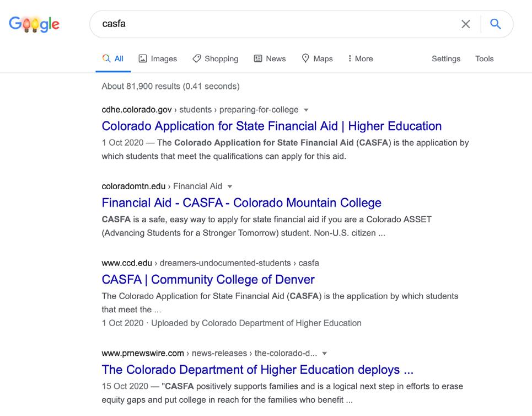Open CASFA Community College of Denver result
532x416 pixels.
click(x=208, y=279)
